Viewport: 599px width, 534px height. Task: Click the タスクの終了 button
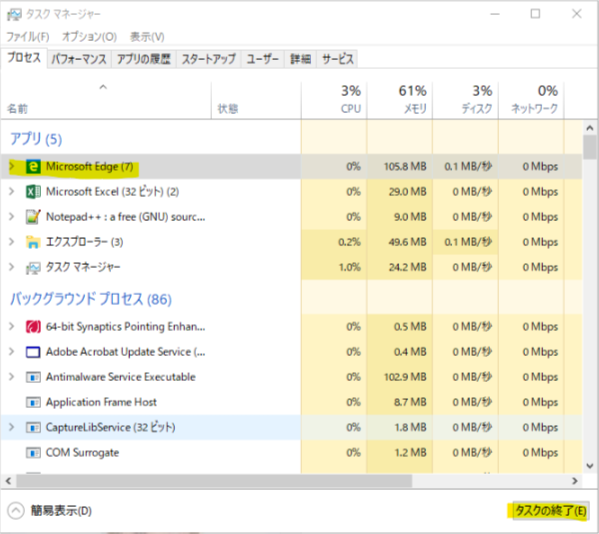click(550, 511)
